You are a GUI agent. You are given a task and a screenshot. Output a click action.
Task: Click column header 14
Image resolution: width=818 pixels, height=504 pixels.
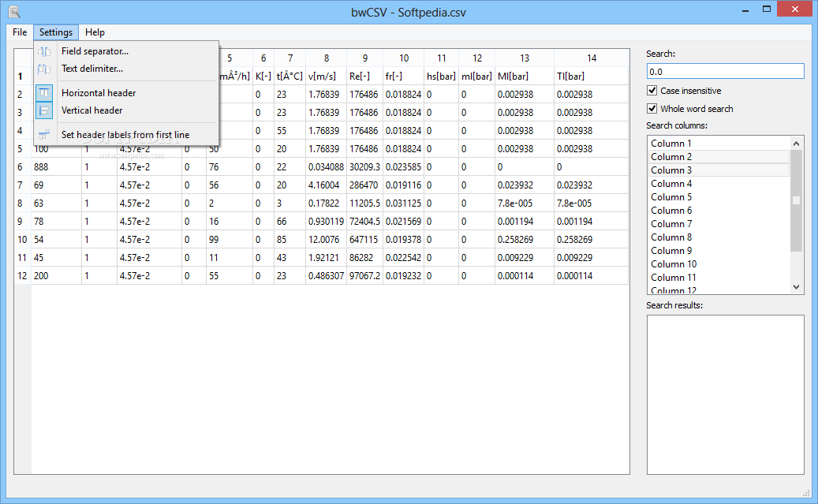click(591, 58)
